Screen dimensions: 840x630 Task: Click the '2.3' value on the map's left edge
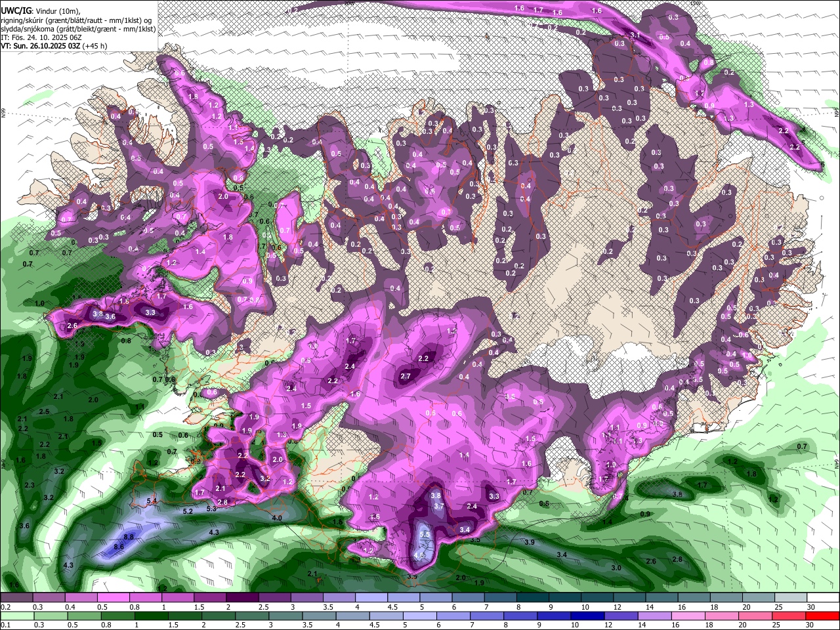30,485
